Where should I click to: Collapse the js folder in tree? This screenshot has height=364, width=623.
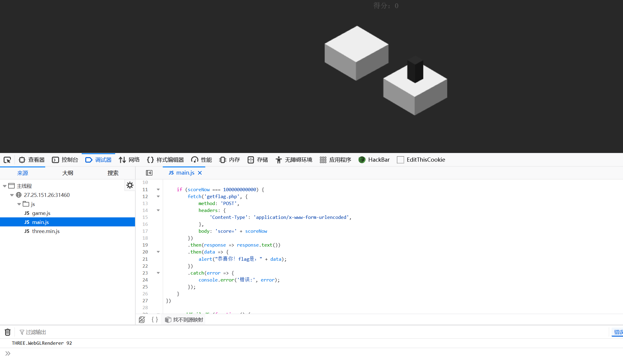[19, 204]
